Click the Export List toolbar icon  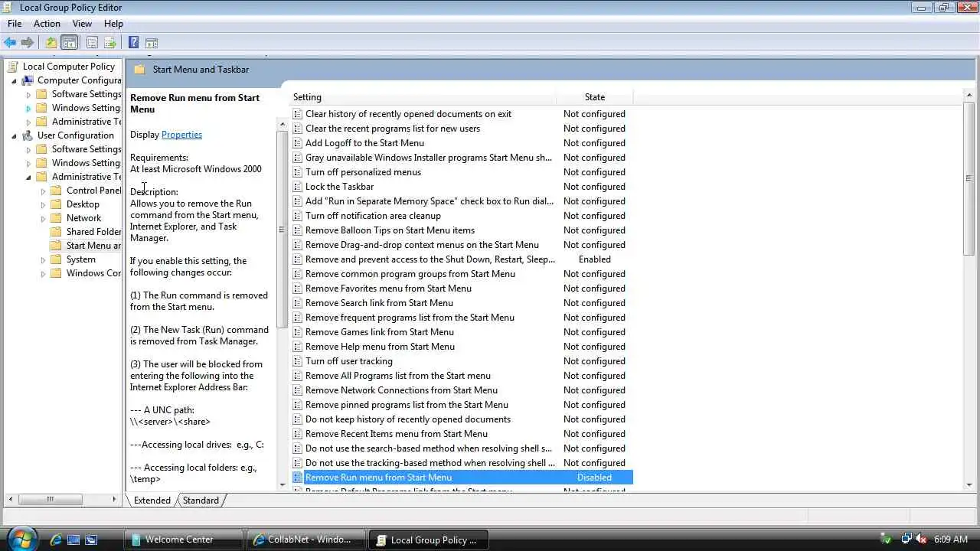click(109, 43)
